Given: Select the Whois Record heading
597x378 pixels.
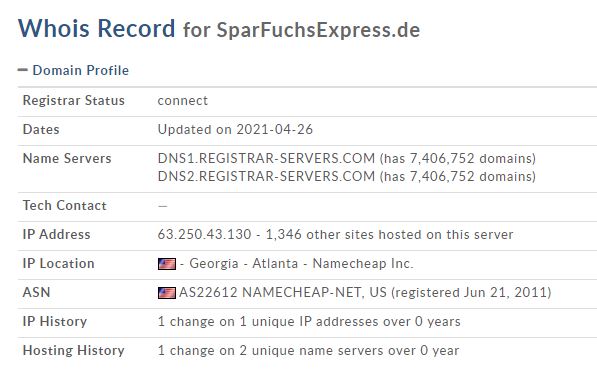Looking at the screenshot, I should pyautogui.click(x=97, y=29).
